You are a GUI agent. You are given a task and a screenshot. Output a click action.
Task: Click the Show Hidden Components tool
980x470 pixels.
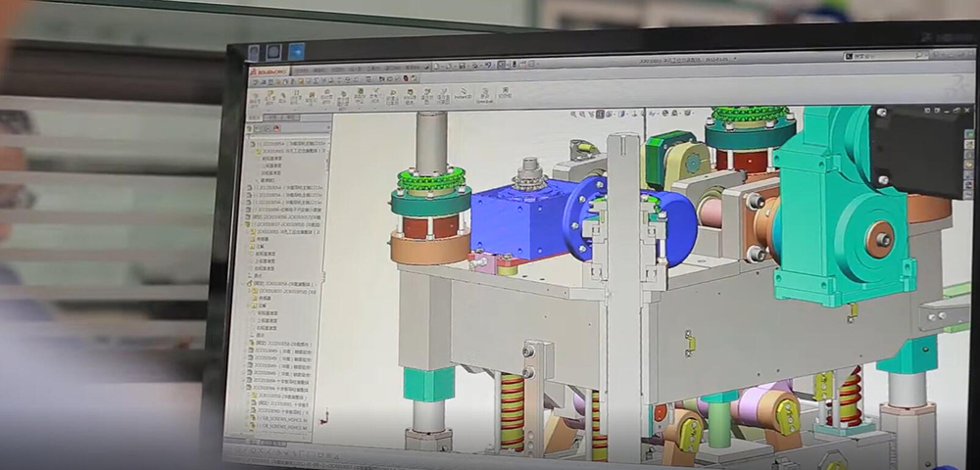click(x=343, y=100)
